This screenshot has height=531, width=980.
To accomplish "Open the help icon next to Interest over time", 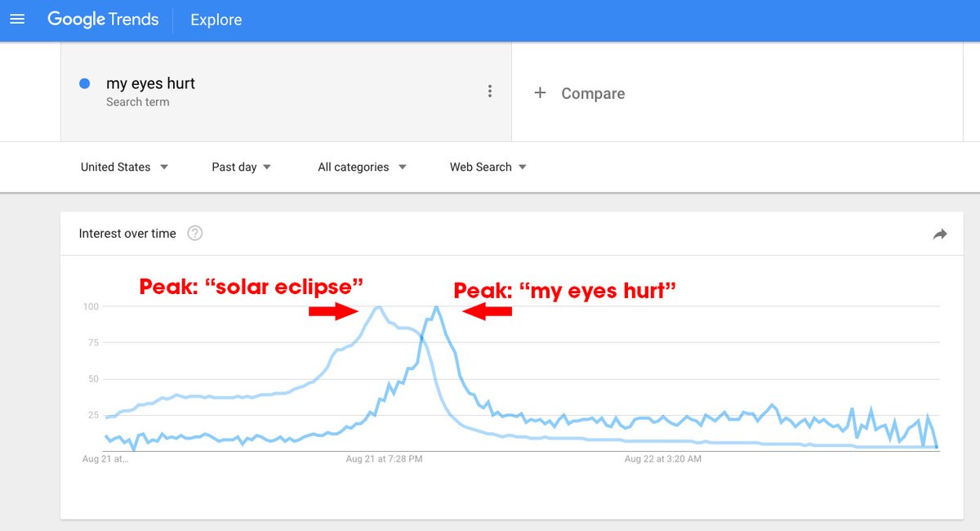I will click(x=194, y=234).
